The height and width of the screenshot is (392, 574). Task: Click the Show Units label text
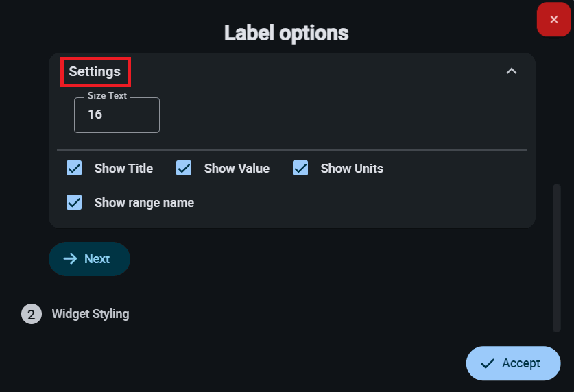tap(352, 169)
